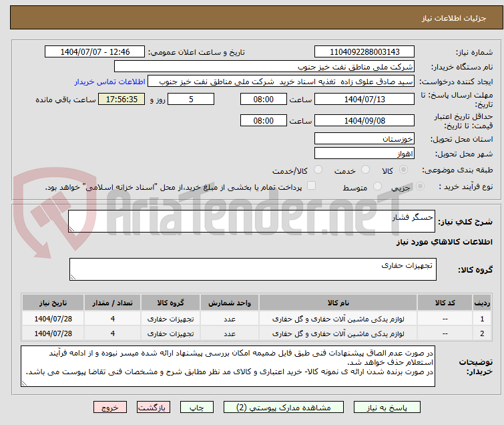Open مشاهده مدارک پیوستی (2) button
Screen dimensions: 504x425
(284, 408)
